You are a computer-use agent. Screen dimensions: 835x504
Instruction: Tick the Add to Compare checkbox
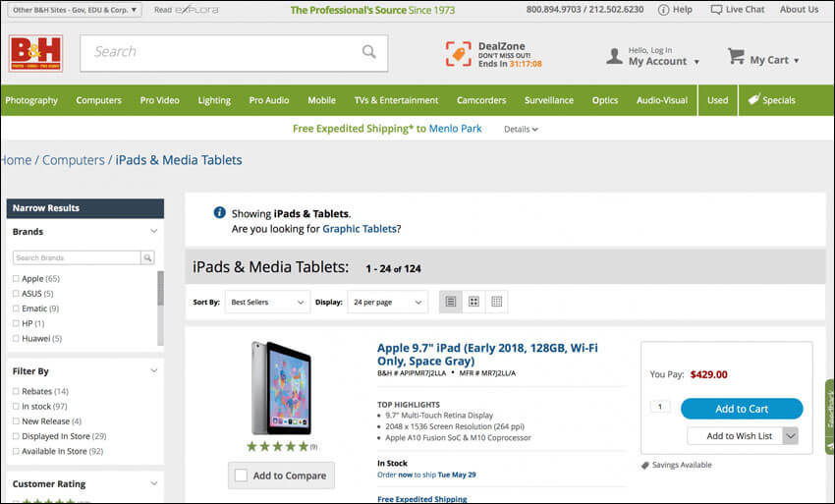242,476
